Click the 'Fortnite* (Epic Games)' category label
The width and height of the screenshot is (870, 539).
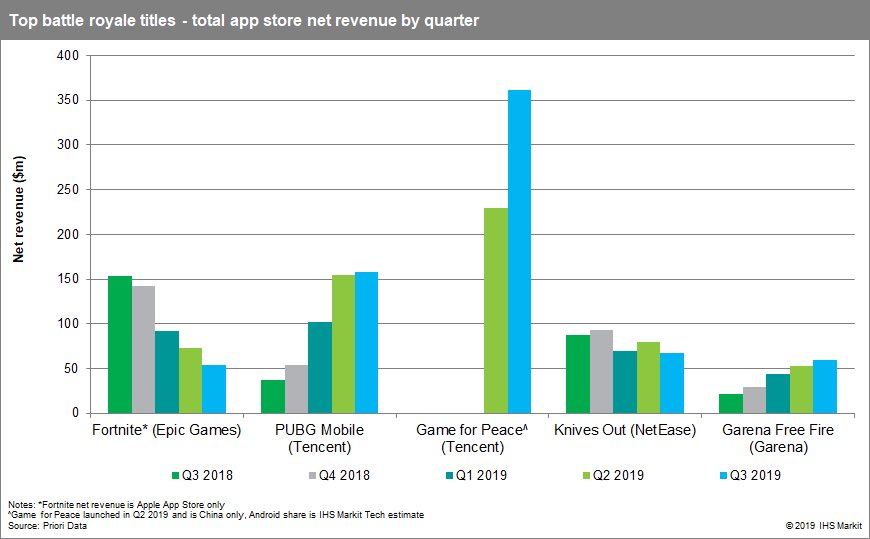166,430
